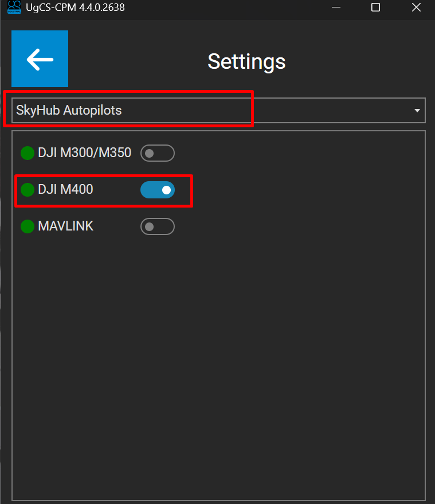Viewport: 435px width, 504px height.
Task: Click the MAVLINK green status dot
Action: (x=28, y=226)
